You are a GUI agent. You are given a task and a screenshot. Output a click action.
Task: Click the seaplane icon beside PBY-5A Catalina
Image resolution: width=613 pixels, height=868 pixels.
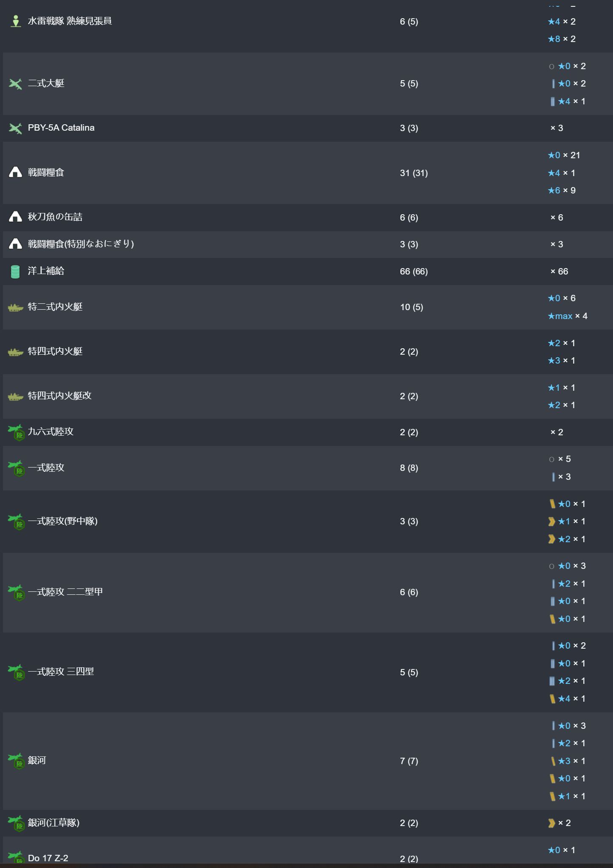tap(15, 128)
